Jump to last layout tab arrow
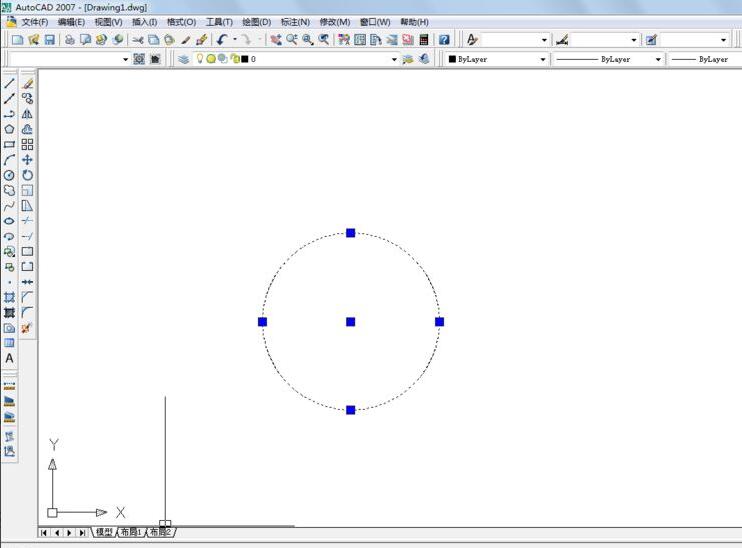Image resolution: width=742 pixels, height=548 pixels. (82, 533)
